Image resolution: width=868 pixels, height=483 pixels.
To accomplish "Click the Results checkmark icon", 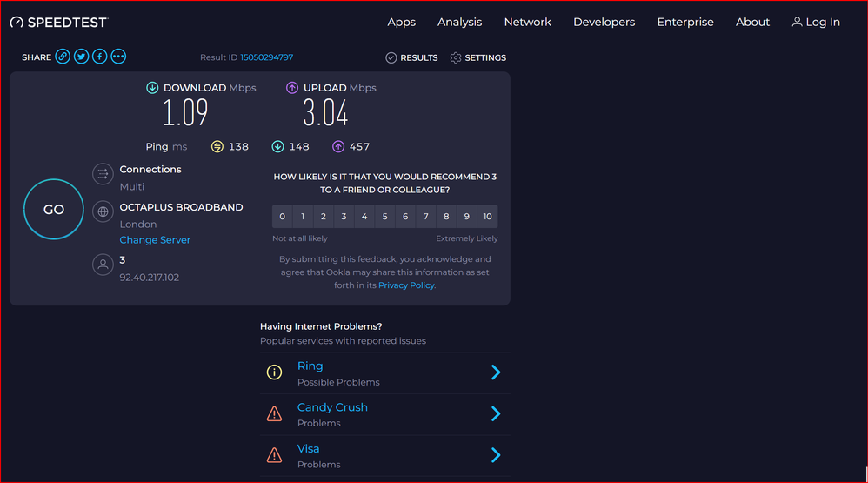I will pyautogui.click(x=391, y=57).
